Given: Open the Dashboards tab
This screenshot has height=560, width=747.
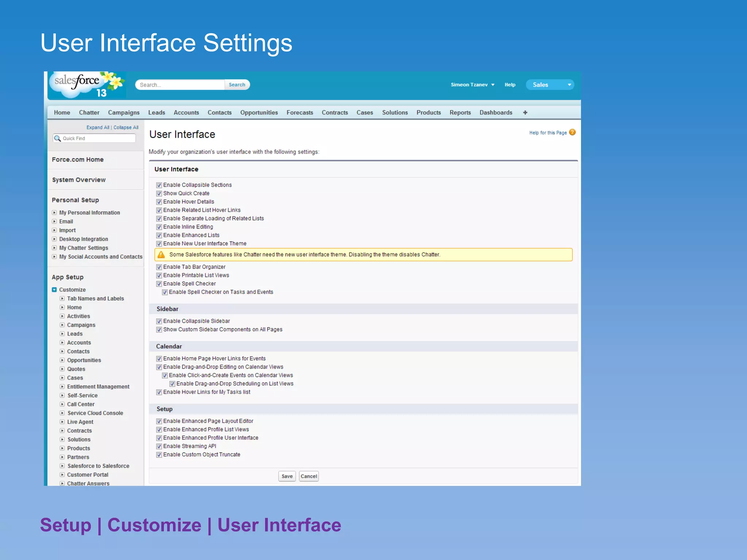Looking at the screenshot, I should pyautogui.click(x=496, y=113).
